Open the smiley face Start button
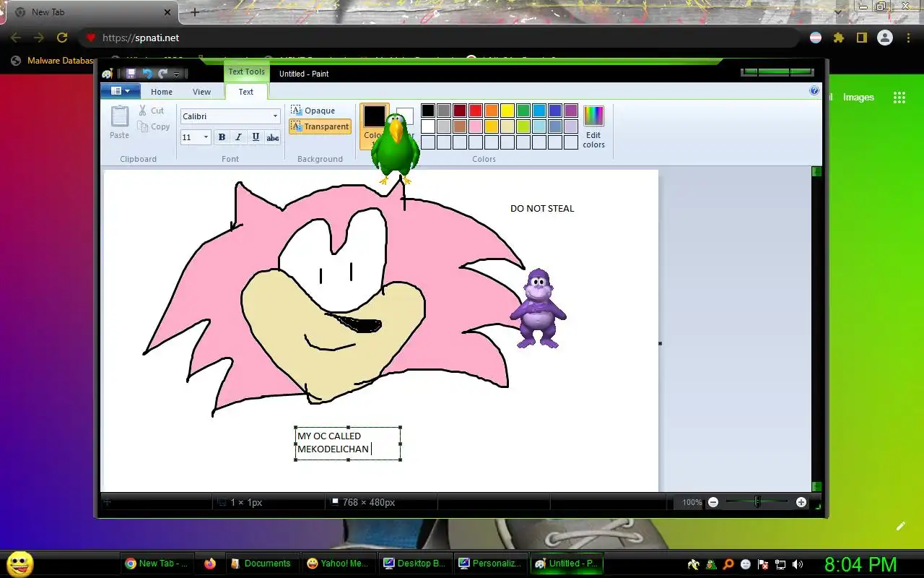This screenshot has width=924, height=578. 19,564
